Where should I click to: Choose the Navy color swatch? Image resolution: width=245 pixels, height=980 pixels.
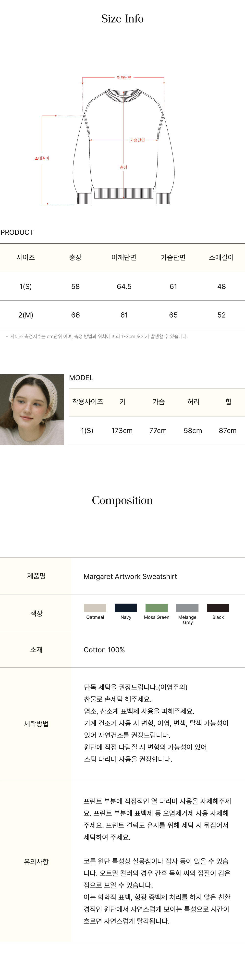125,608
